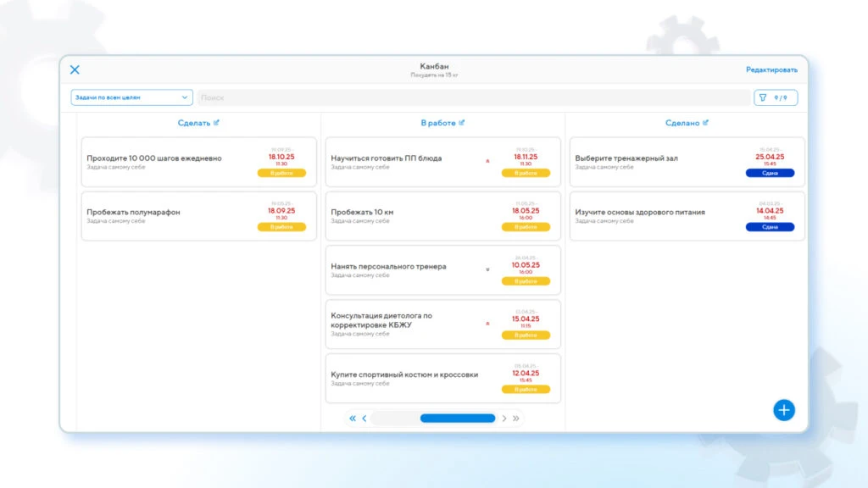
Task: Click the edit icon next to В работе column
Action: (462, 123)
